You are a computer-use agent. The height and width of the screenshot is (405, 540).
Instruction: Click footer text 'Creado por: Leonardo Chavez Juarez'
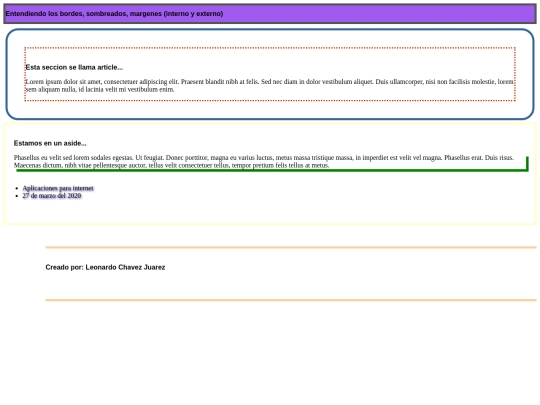[x=105, y=267]
